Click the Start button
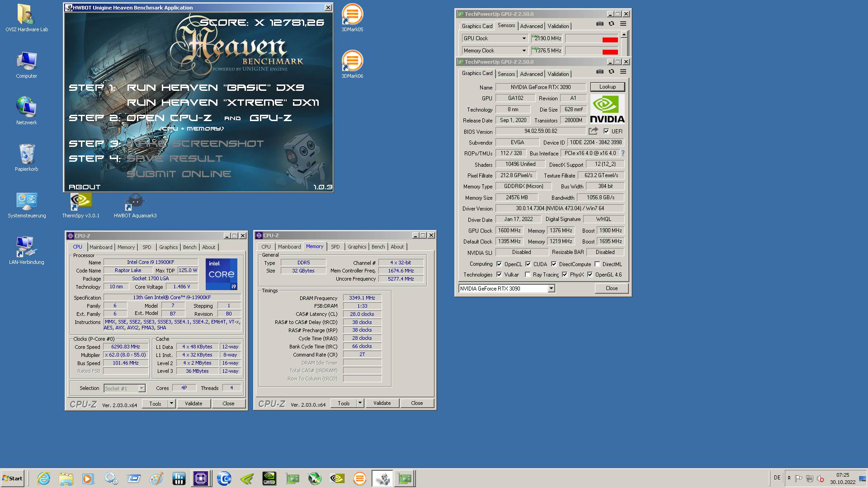The width and height of the screenshot is (868, 488). [13, 479]
